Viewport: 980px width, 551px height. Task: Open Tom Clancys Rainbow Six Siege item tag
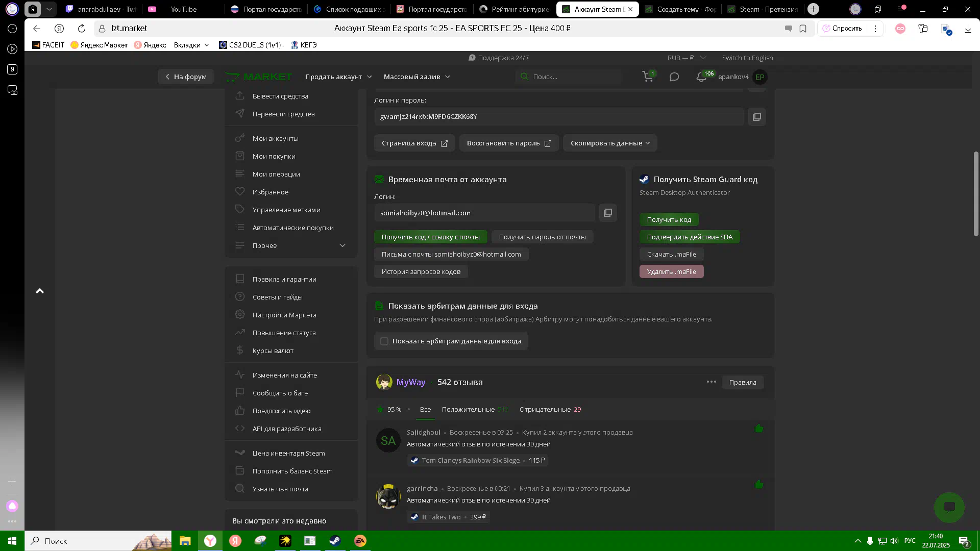[478, 460]
